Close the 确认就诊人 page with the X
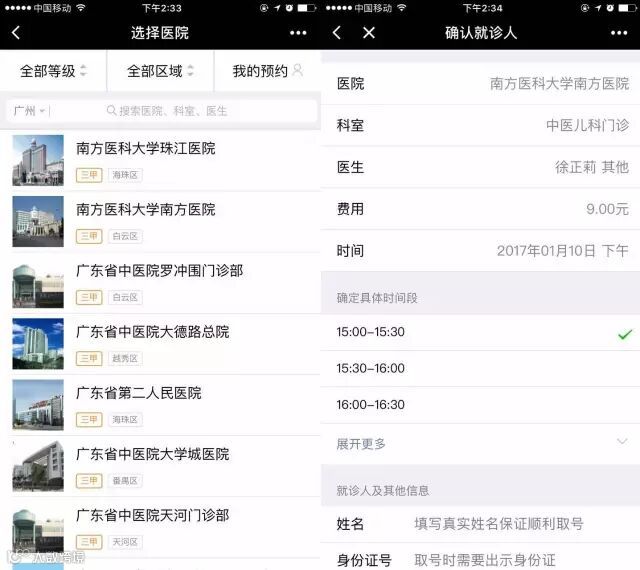The height and width of the screenshot is (570, 640). point(369,33)
